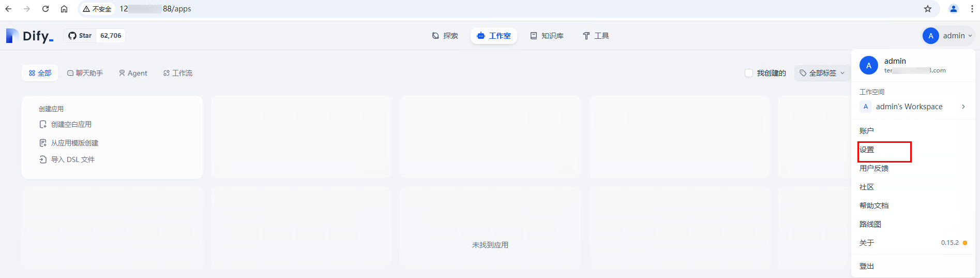Expand admin's Workspace submenu
Viewport: 980px width, 278px height.
[913, 107]
